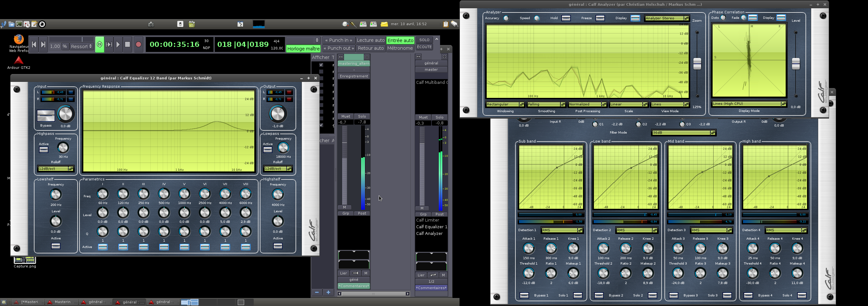Image resolution: width=868 pixels, height=306 pixels.
Task: Toggle the analyzer Freeze switch
Action: [x=600, y=18]
